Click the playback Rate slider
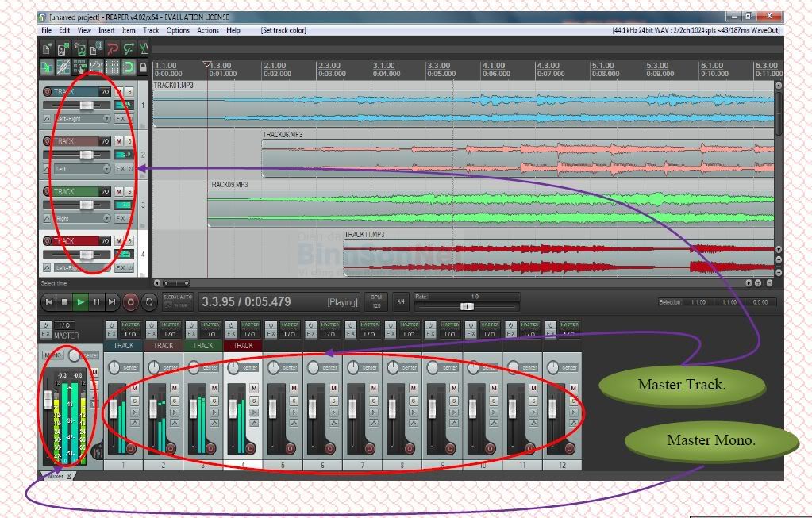 [x=466, y=305]
